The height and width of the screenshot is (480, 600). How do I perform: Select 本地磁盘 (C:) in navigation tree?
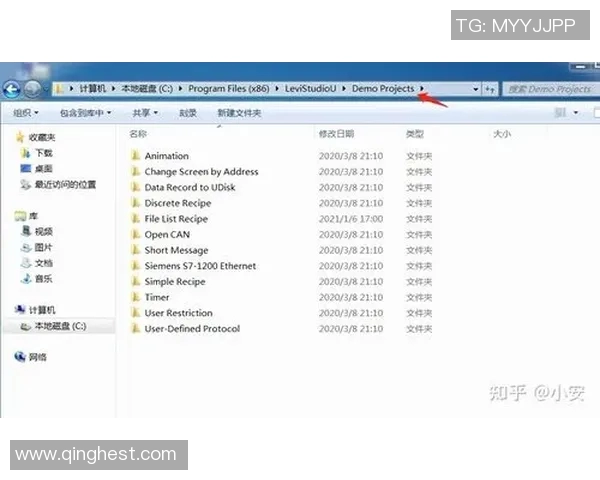[60, 326]
